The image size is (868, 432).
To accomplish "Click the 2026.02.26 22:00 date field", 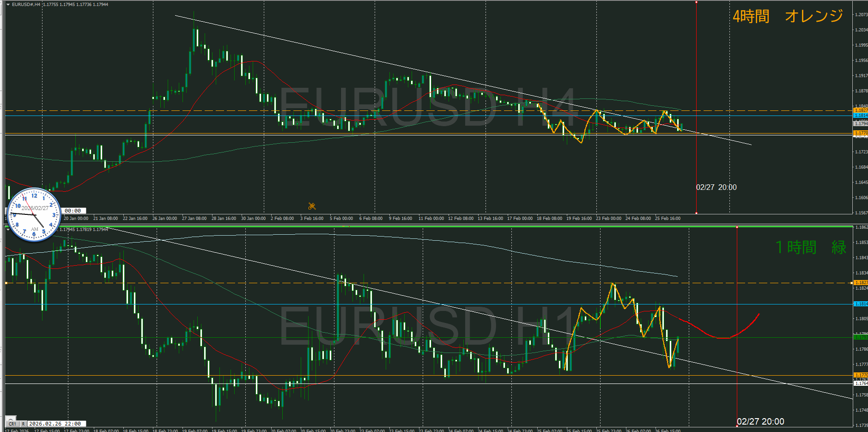I will pyautogui.click(x=56, y=424).
